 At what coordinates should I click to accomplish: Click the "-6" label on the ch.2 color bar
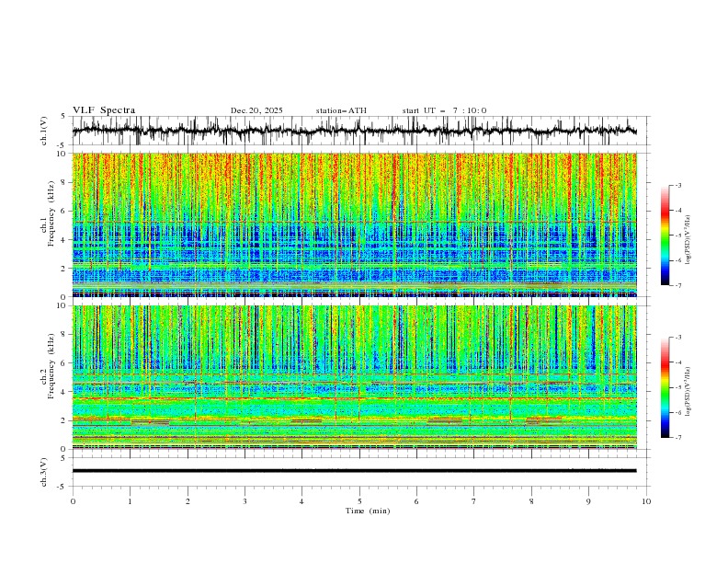click(678, 412)
